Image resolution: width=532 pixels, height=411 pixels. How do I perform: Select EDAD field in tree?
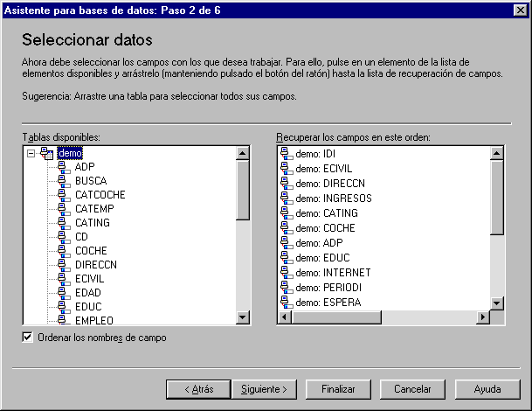point(88,292)
